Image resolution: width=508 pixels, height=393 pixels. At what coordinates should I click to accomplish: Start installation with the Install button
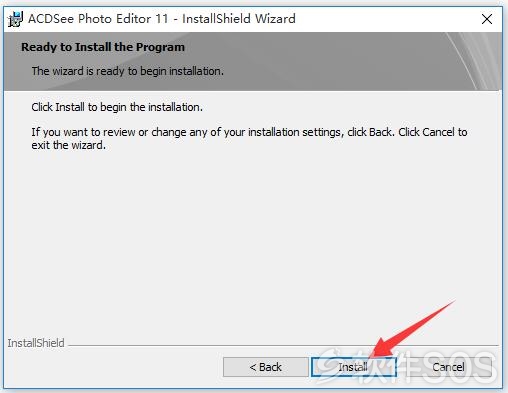(x=354, y=367)
